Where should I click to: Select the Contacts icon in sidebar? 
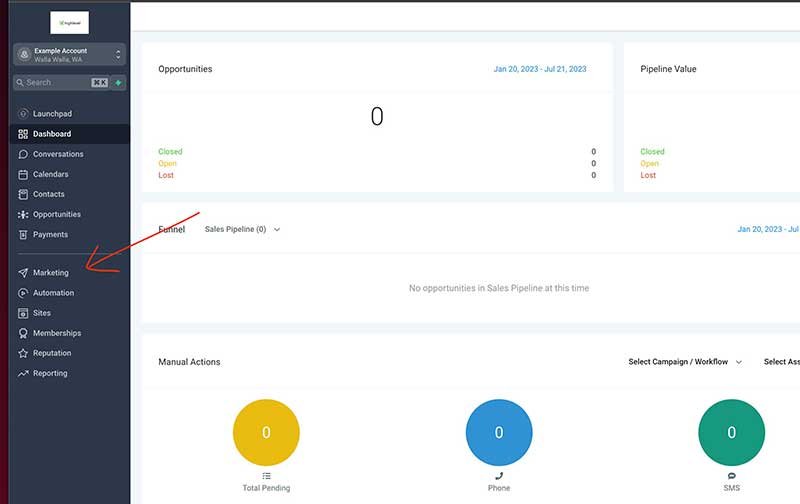click(x=23, y=194)
